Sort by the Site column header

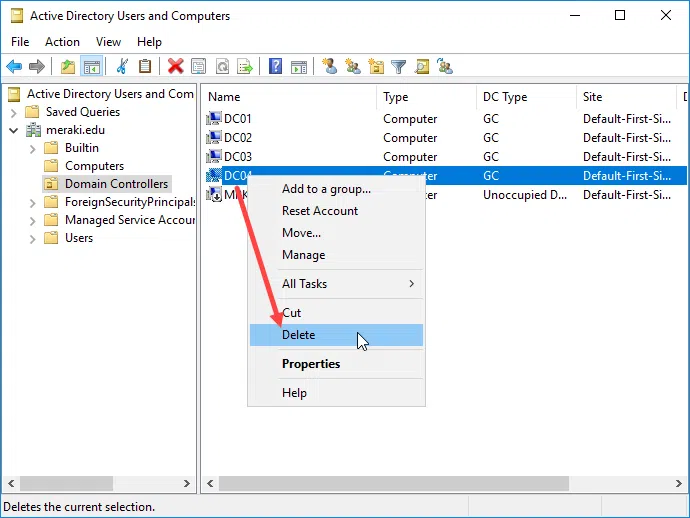pos(626,97)
